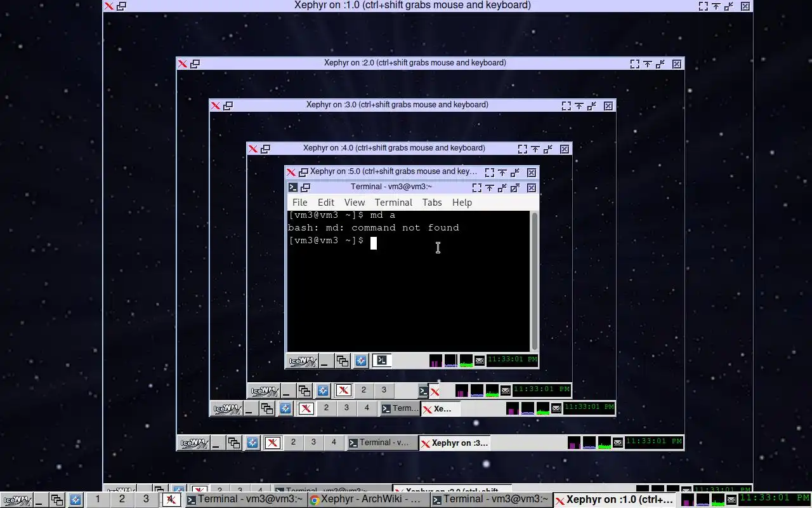Open the Terminal menu in the menu bar
The width and height of the screenshot is (812, 508).
(393, 203)
